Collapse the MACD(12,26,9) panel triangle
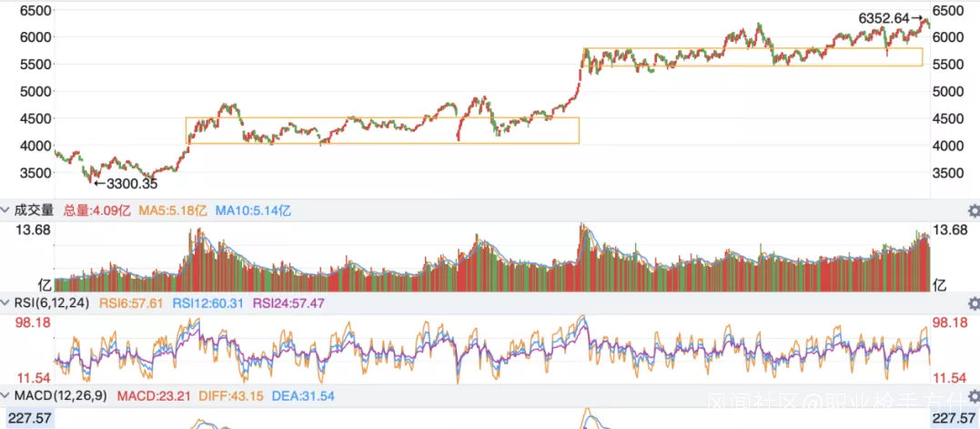980x429 pixels. click(x=5, y=396)
